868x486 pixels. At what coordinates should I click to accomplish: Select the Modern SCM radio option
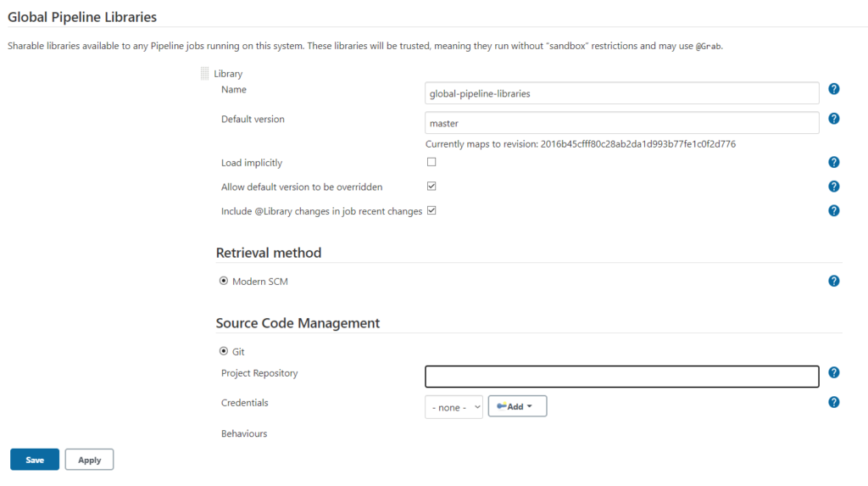click(x=224, y=281)
